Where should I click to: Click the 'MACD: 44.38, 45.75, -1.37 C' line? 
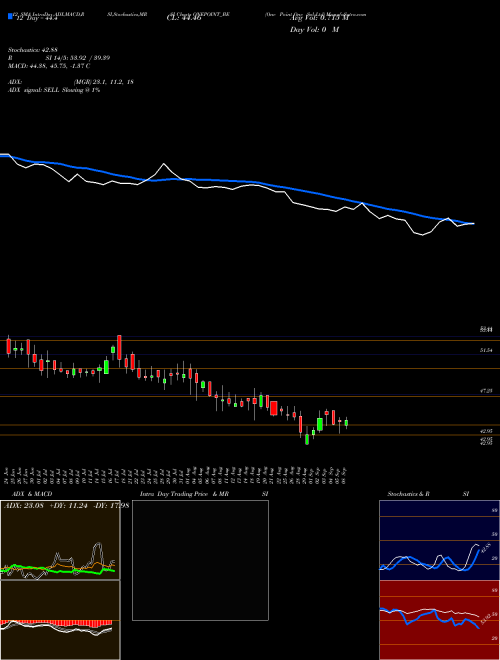click(x=49, y=66)
